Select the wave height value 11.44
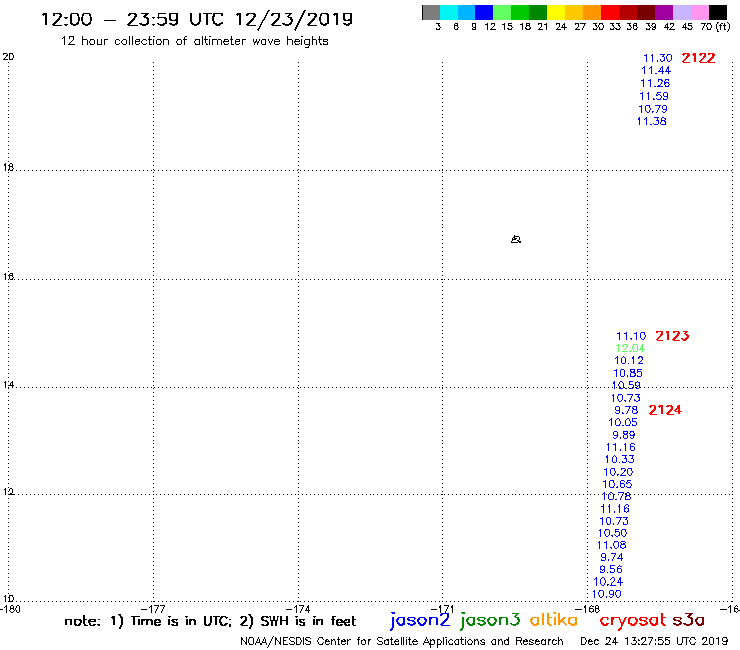The image size is (740, 650). point(656,70)
